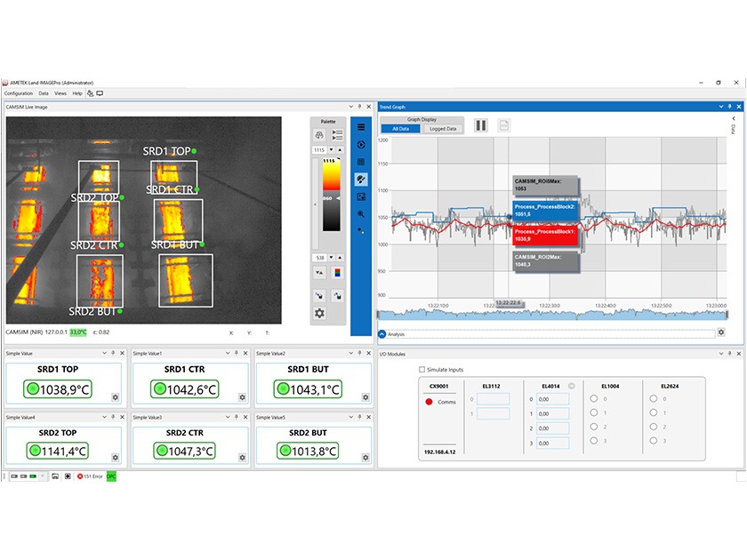Click the grid icon in blue sidebar
The height and width of the screenshot is (560, 747).
pos(361,162)
